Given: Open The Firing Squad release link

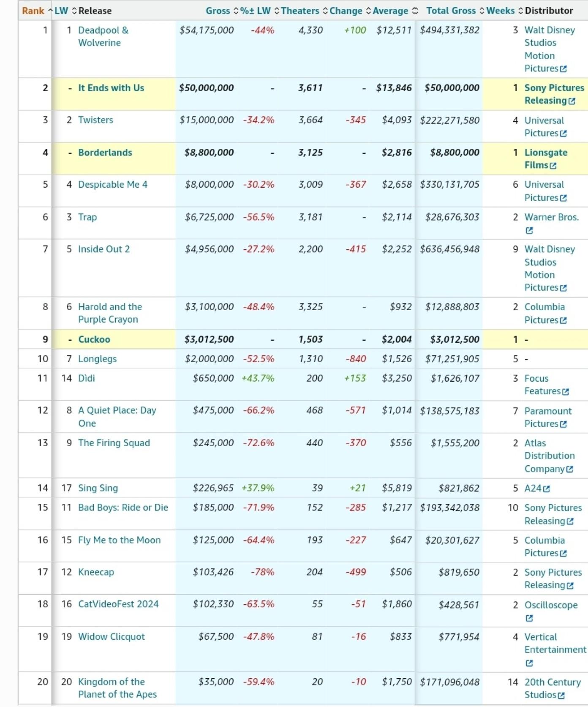Looking at the screenshot, I should (114, 443).
